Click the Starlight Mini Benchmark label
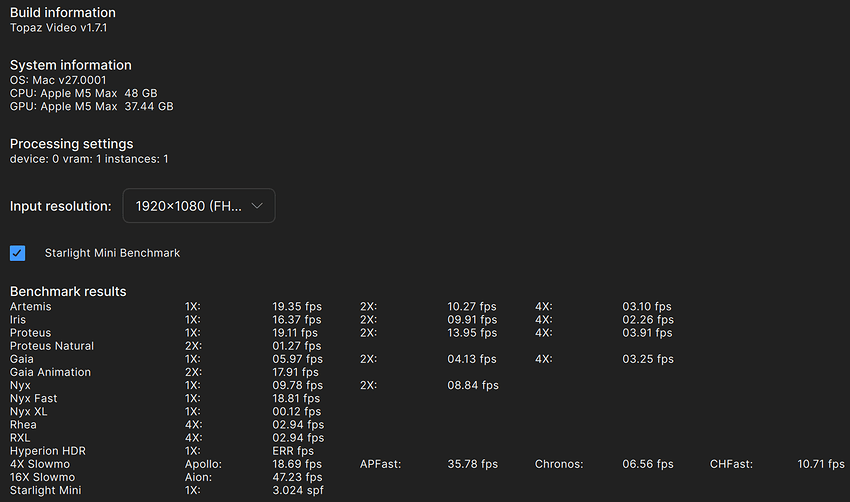Image resolution: width=850 pixels, height=502 pixels. coord(112,253)
